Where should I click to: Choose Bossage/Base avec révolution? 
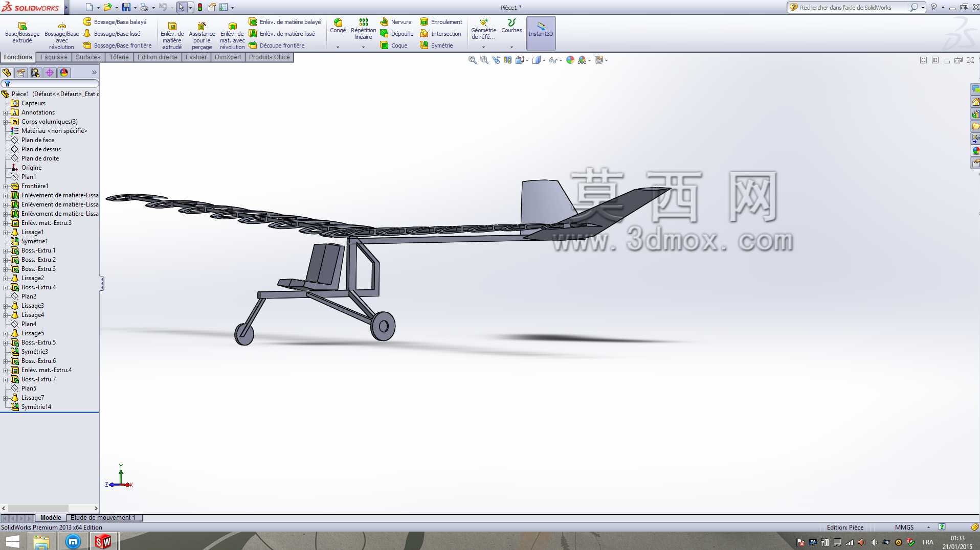[x=61, y=36]
